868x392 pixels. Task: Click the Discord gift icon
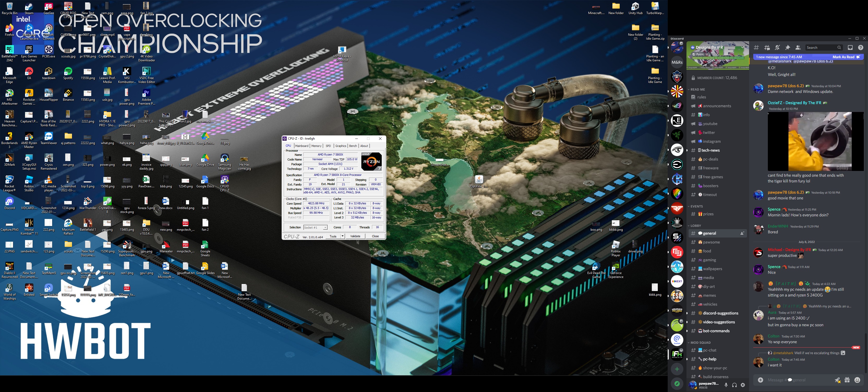(x=847, y=380)
